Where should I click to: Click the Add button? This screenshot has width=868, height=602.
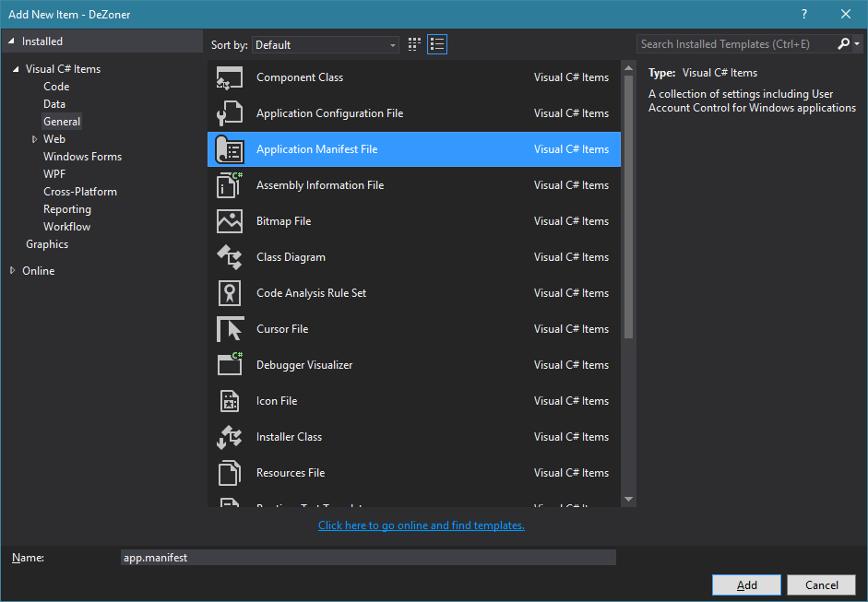coord(746,584)
